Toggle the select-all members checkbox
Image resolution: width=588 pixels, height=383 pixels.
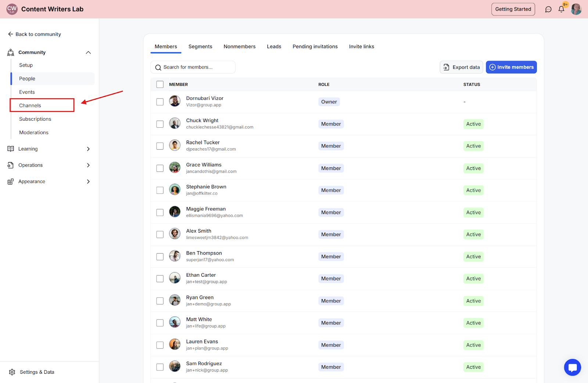pos(160,84)
